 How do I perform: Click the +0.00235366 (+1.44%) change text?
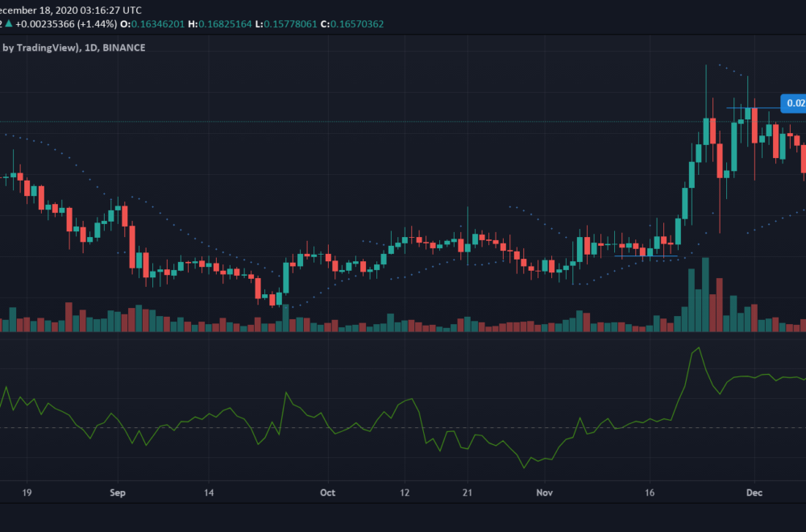point(66,24)
